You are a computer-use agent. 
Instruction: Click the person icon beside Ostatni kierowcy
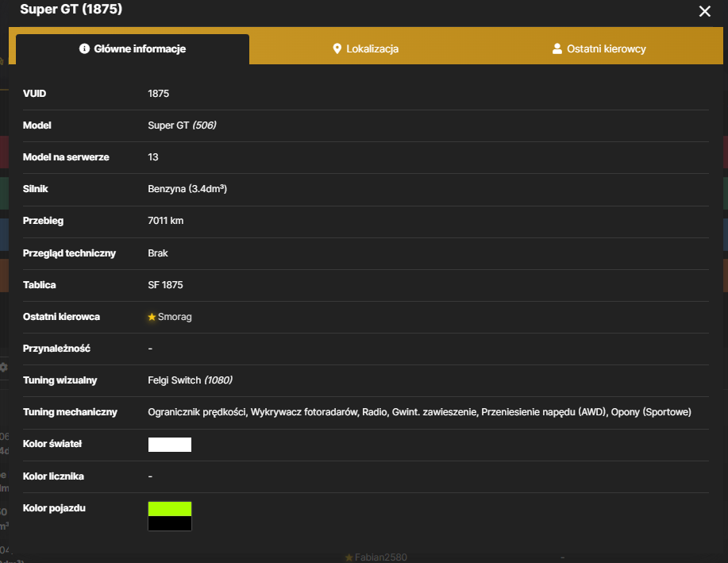click(x=557, y=48)
